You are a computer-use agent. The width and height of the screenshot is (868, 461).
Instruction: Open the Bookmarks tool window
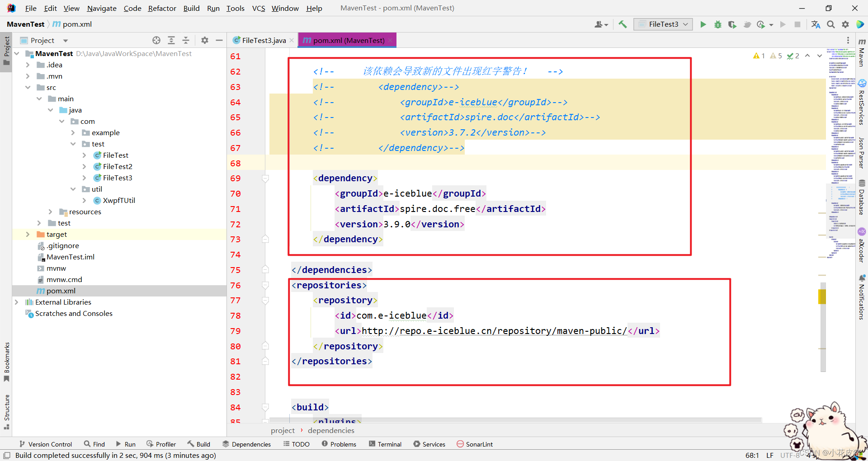(x=6, y=362)
